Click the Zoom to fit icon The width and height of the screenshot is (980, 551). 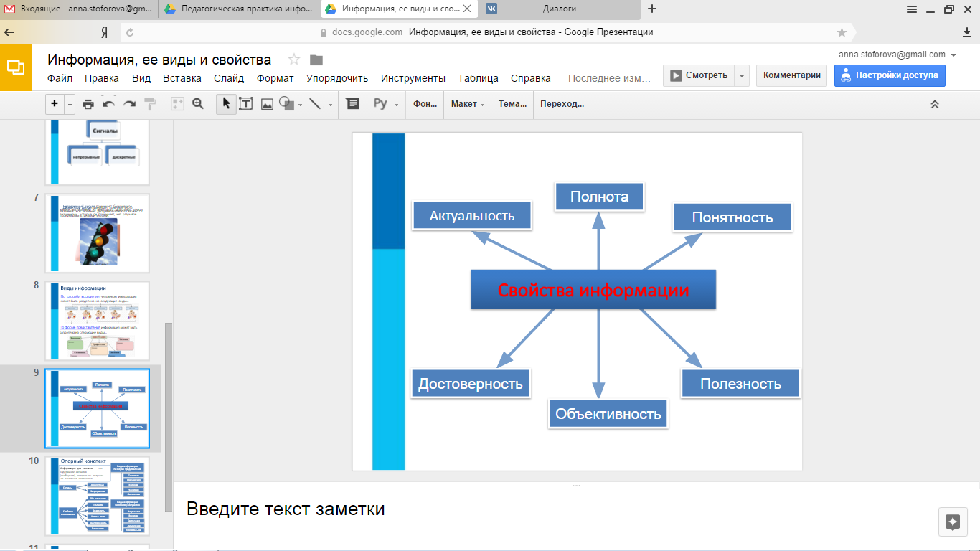coord(177,104)
